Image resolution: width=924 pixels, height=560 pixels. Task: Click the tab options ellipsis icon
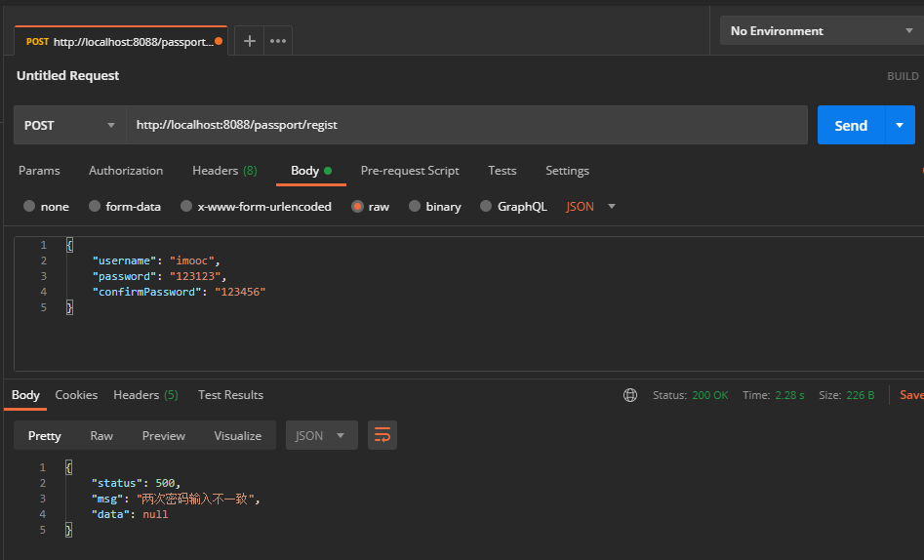click(x=278, y=41)
